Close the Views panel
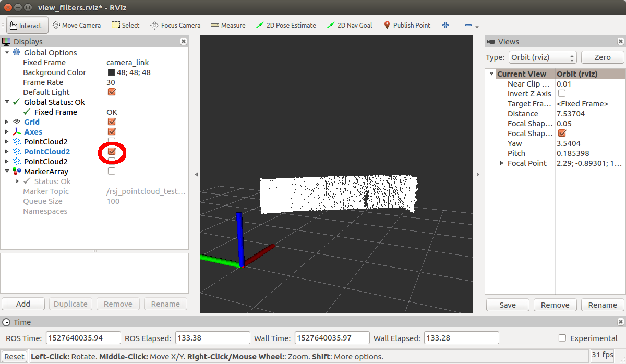626x364 pixels. (620, 41)
